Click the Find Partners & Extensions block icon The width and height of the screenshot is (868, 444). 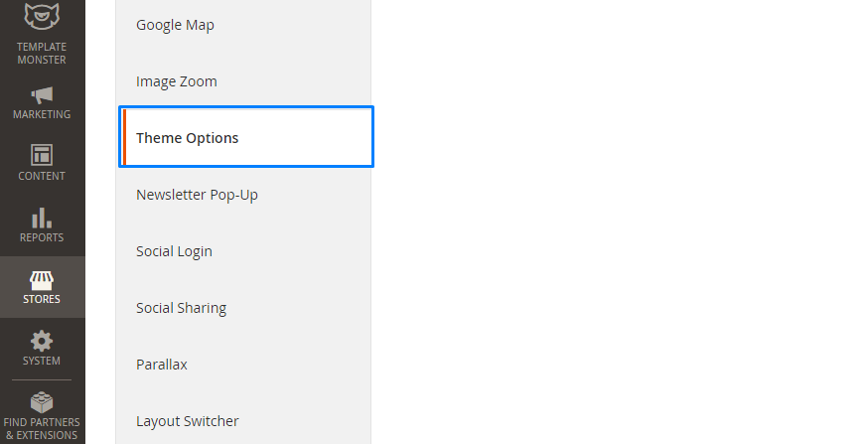point(42,402)
